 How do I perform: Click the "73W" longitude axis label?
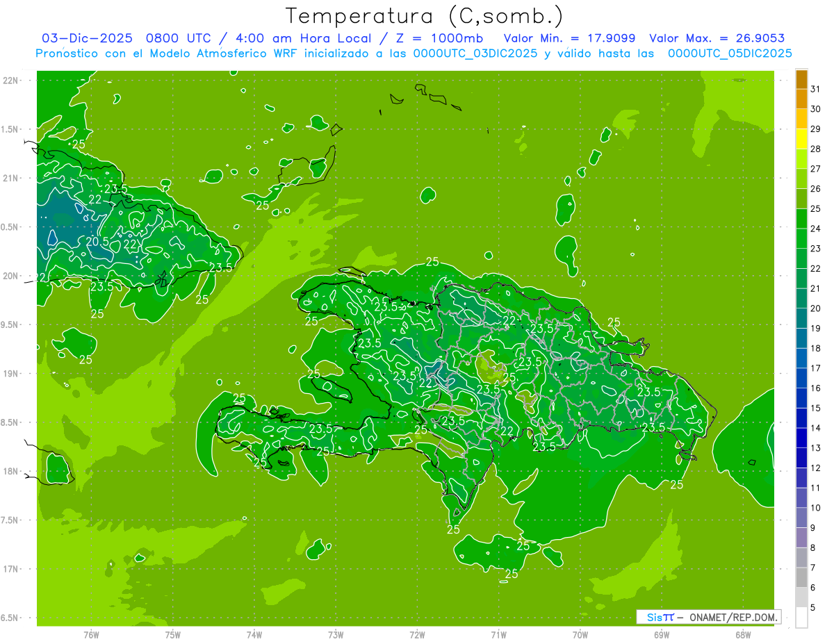tap(336, 636)
